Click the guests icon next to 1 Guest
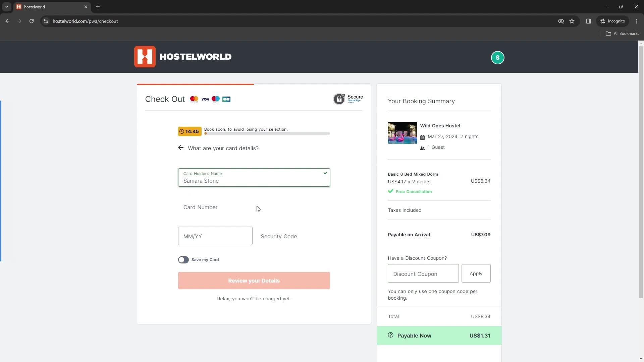 coord(422,147)
